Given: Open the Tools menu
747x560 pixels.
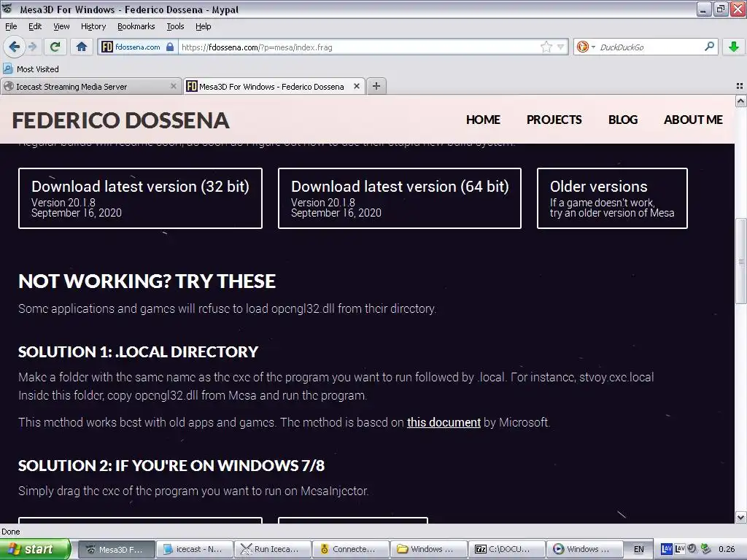Looking at the screenshot, I should (x=175, y=26).
